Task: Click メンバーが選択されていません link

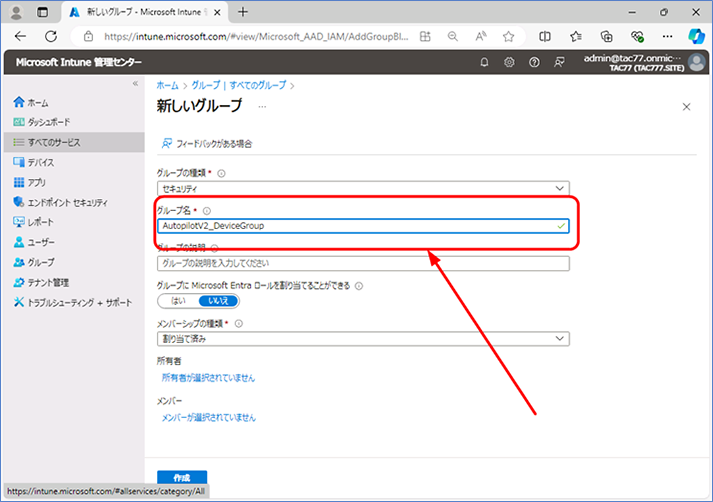Action: 209,417
